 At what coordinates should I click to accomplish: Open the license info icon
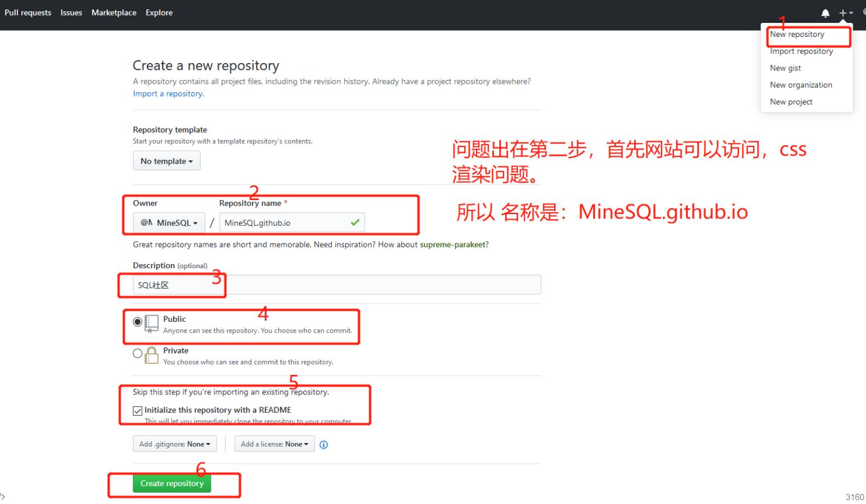pos(323,445)
